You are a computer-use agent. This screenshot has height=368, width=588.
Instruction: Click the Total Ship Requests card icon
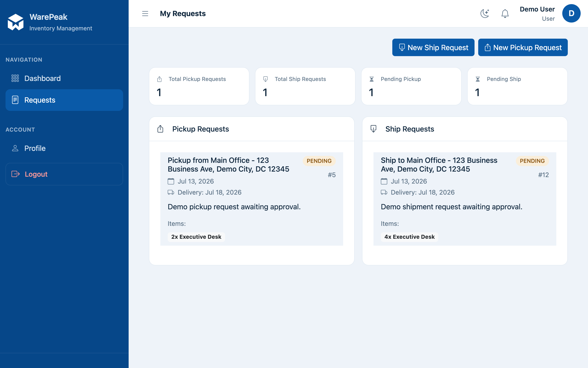(x=265, y=79)
